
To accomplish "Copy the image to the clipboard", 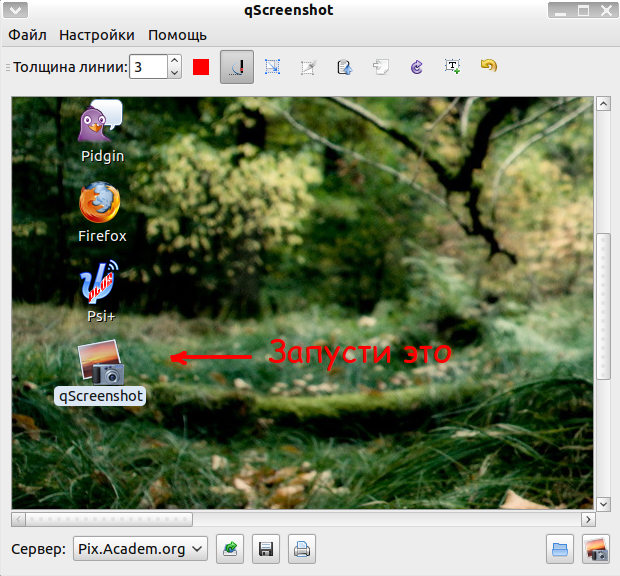I will click(344, 67).
